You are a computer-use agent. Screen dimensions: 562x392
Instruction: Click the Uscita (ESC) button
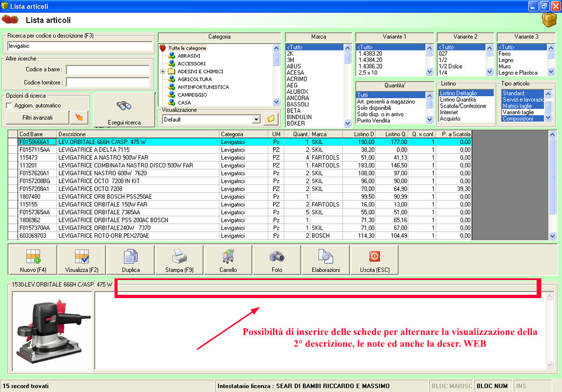point(374,260)
